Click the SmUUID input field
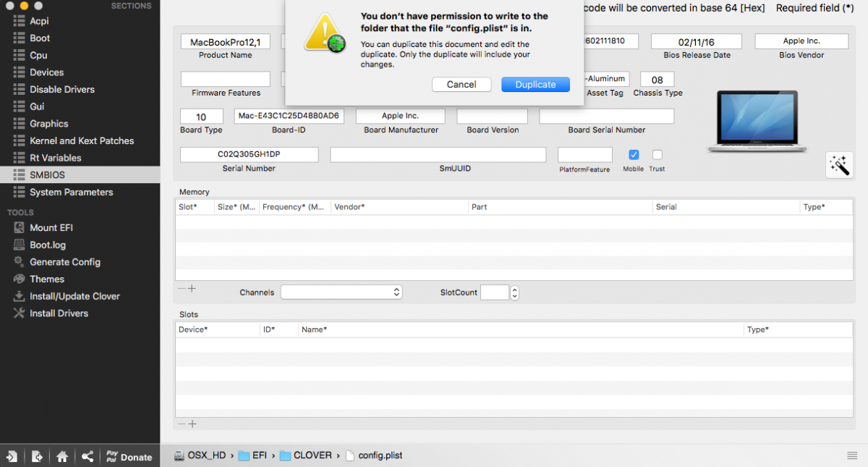 [x=438, y=155]
